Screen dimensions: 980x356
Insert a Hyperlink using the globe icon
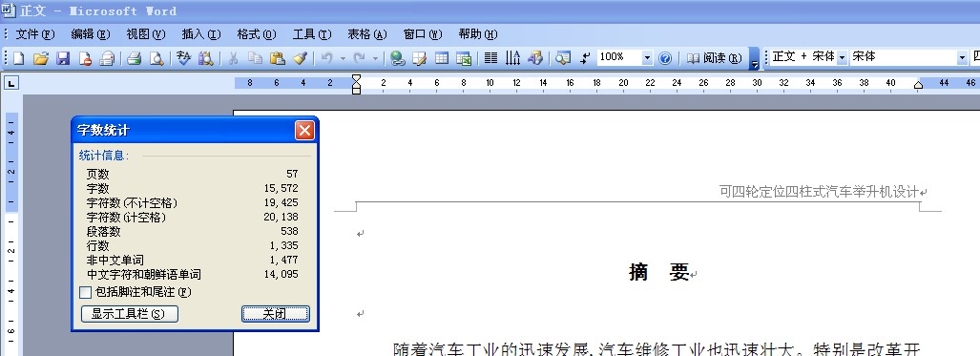tap(397, 58)
